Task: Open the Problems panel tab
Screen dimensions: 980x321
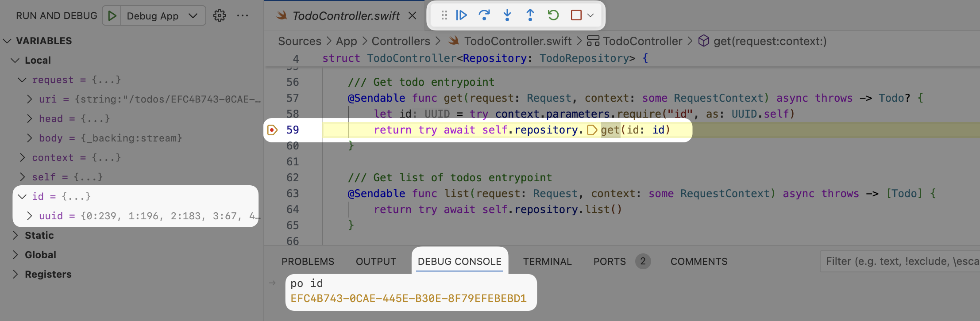Action: click(x=308, y=262)
